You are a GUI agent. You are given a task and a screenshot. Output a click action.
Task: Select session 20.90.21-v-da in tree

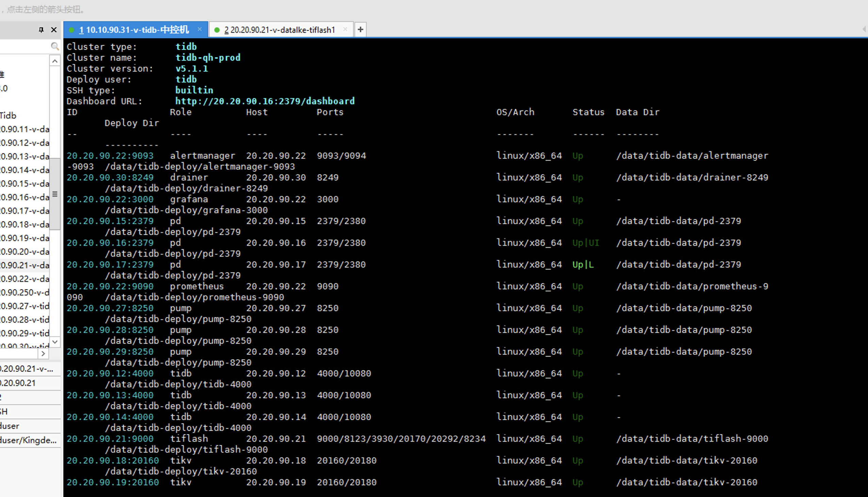click(x=24, y=265)
